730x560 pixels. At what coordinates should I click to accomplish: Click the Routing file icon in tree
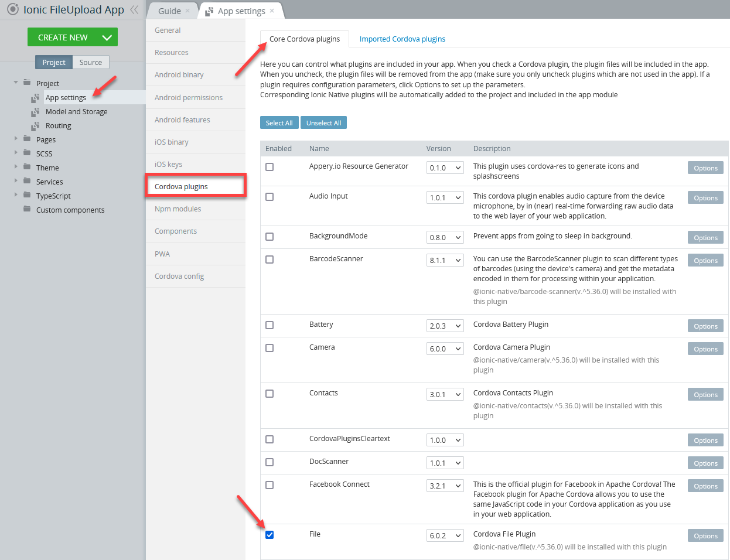pyautogui.click(x=35, y=126)
